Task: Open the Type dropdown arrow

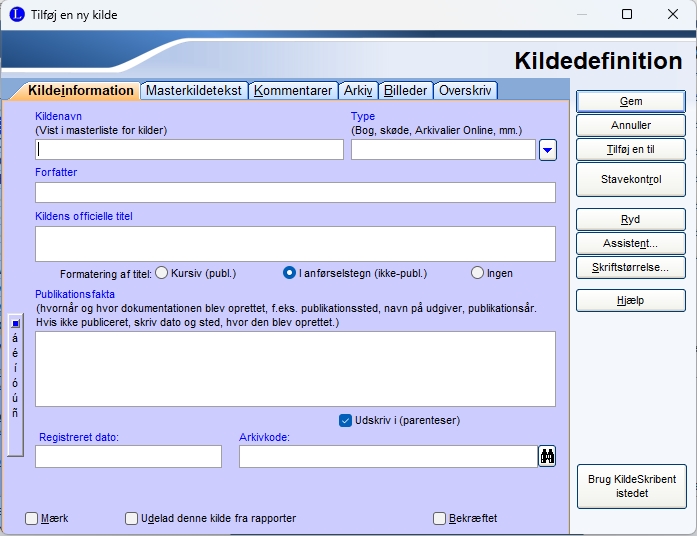Action: (x=547, y=150)
